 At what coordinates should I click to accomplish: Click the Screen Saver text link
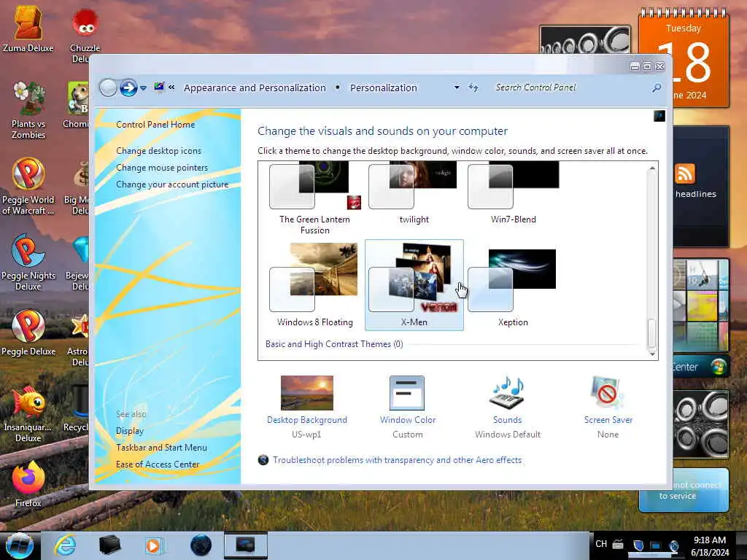point(608,420)
